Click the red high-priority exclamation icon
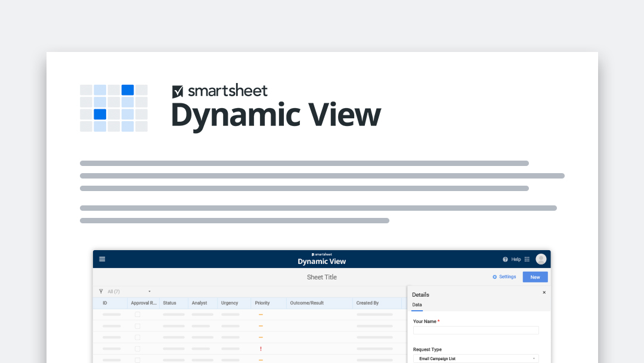 tap(261, 349)
